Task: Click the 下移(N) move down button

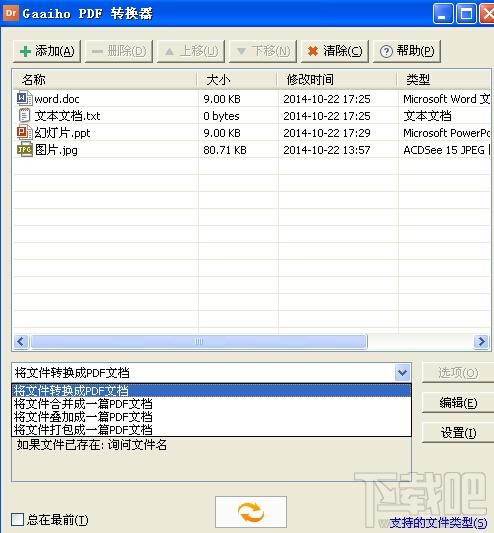Action: coord(263,51)
